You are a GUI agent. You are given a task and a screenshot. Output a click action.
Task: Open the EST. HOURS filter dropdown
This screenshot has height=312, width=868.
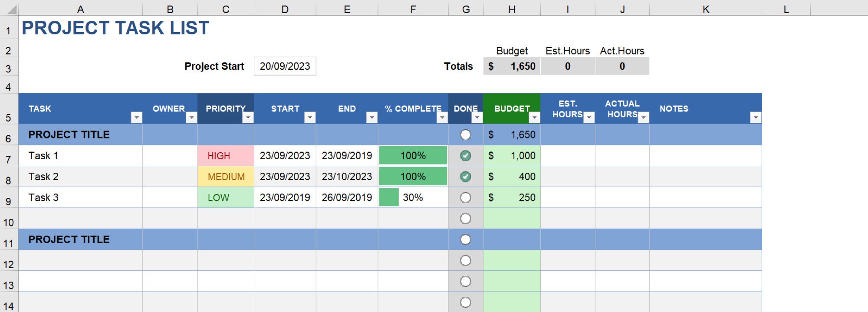[x=589, y=118]
